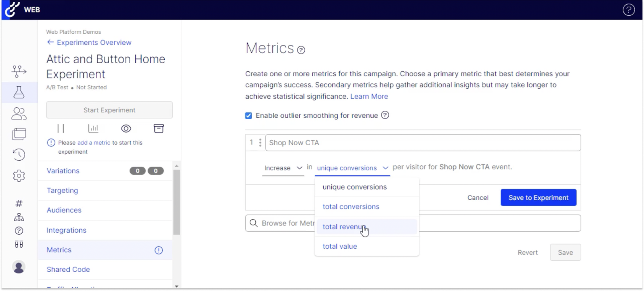Click the info icon next to Metrics heading

301,50
